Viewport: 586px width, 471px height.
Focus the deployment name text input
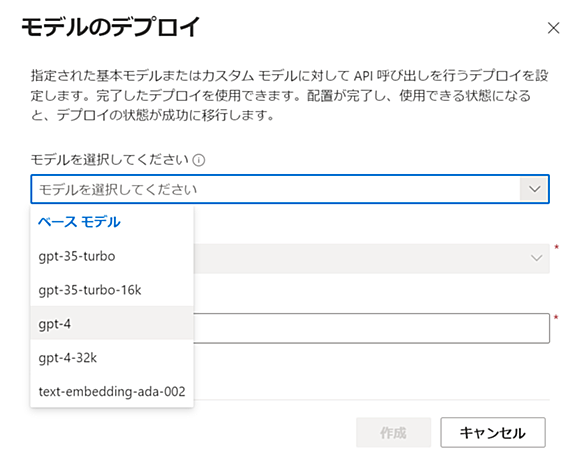point(371,328)
